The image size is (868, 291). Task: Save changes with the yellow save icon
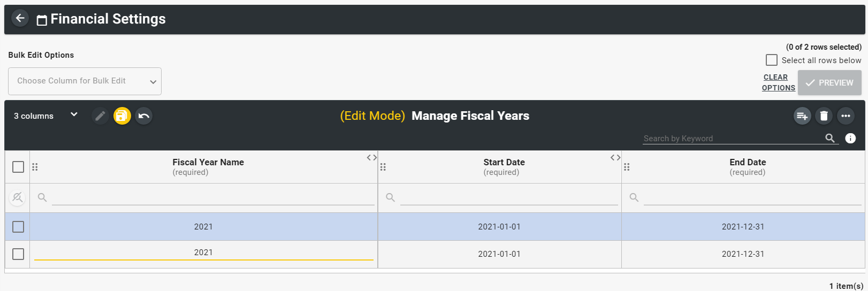coord(122,116)
